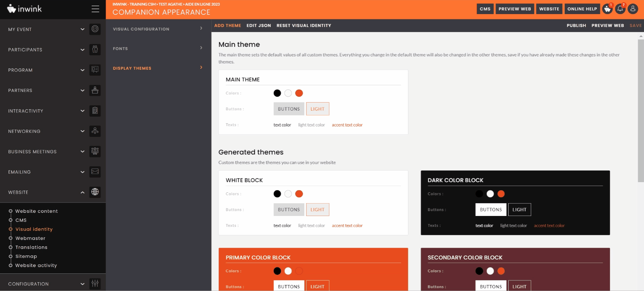Open Webmaster submenu item
This screenshot has width=644, height=291.
pos(30,238)
